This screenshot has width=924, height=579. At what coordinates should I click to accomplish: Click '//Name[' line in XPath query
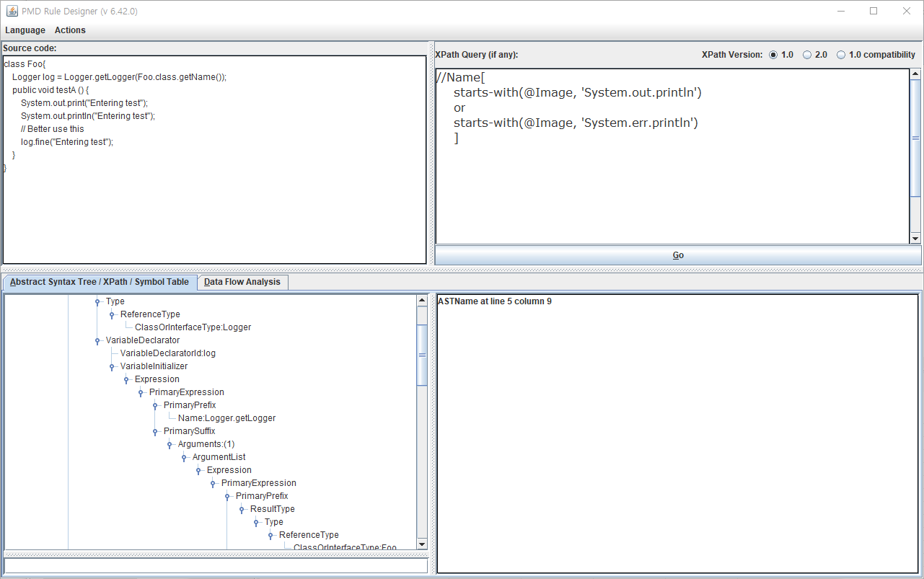[x=460, y=78]
